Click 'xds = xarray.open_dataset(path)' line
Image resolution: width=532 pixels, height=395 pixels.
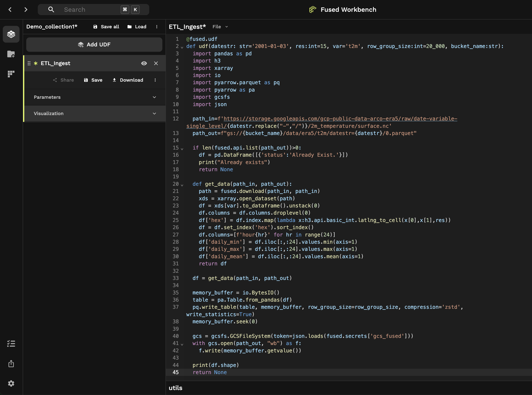pos(247,198)
